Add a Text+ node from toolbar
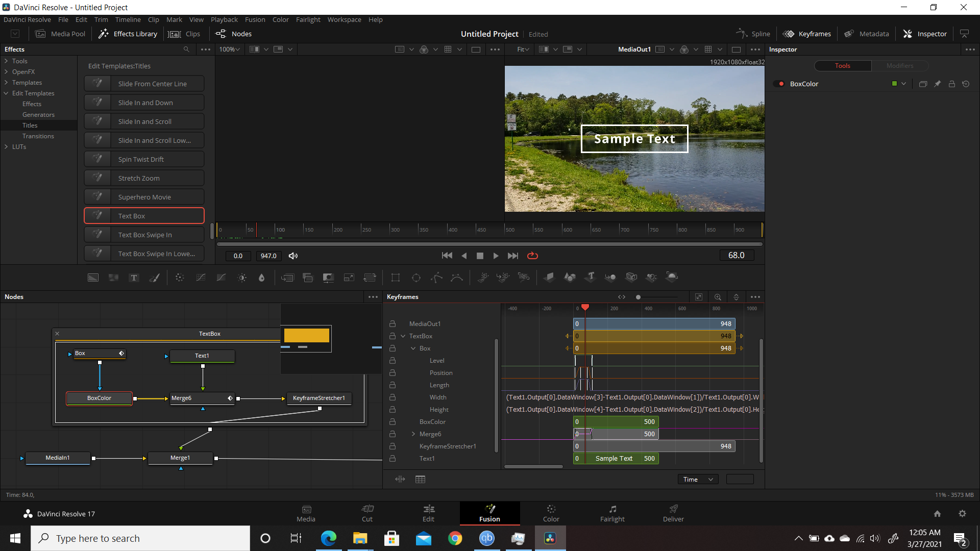Image resolution: width=980 pixels, height=551 pixels. 134,278
